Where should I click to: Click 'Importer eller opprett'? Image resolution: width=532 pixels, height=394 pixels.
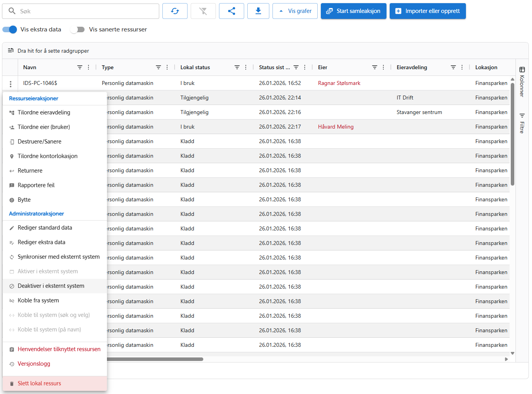coord(427,11)
